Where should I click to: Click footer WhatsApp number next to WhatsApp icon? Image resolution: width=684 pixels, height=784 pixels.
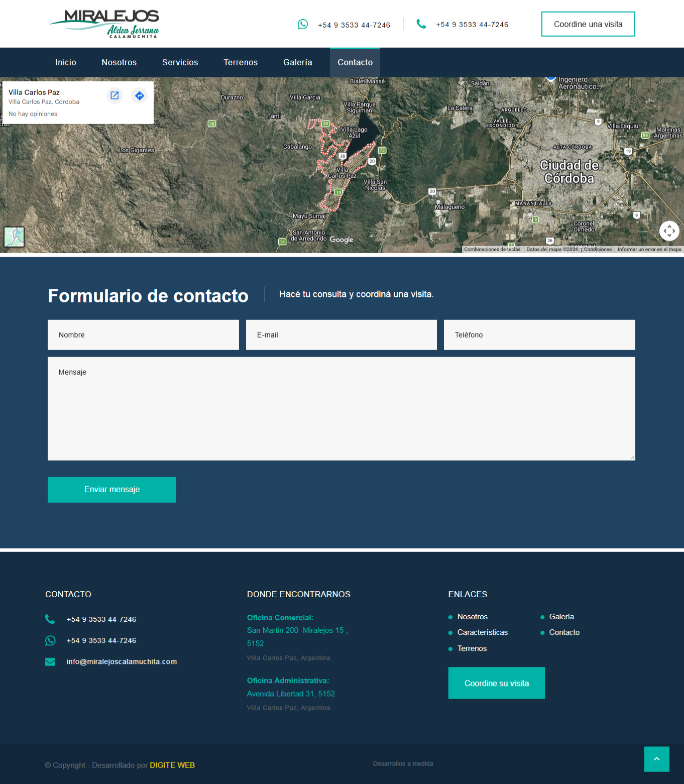pyautogui.click(x=101, y=641)
